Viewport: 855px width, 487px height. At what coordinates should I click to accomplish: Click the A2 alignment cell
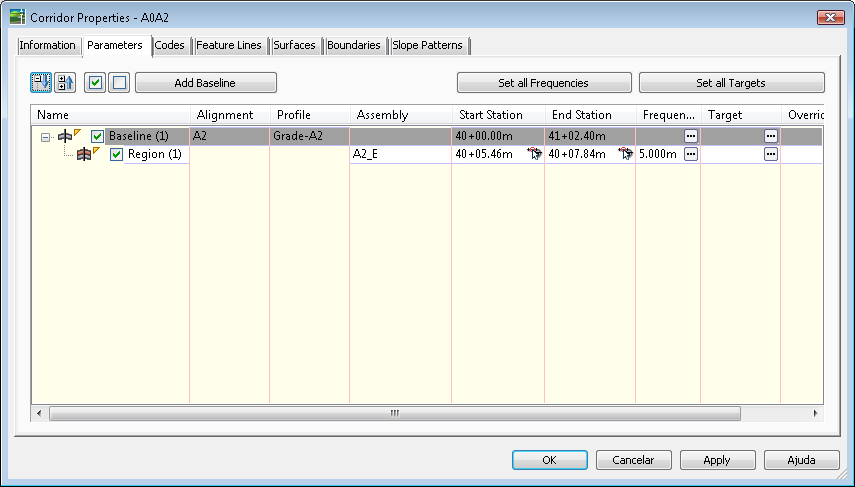click(x=230, y=136)
